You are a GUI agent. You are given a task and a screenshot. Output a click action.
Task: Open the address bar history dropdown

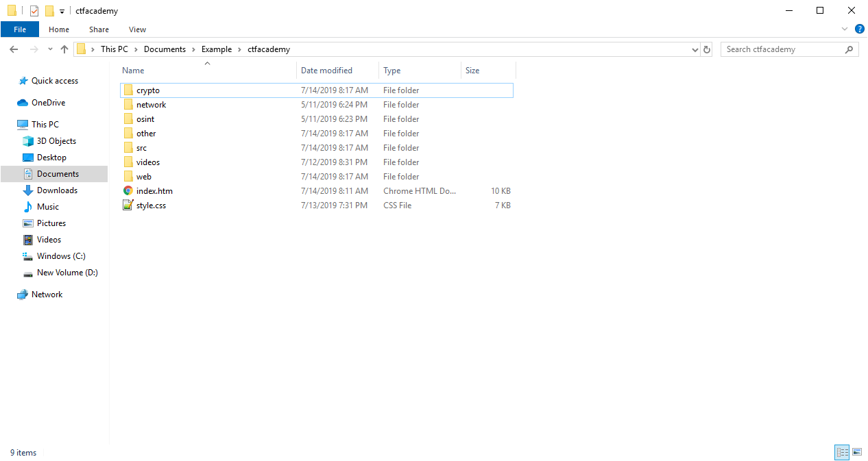point(695,49)
